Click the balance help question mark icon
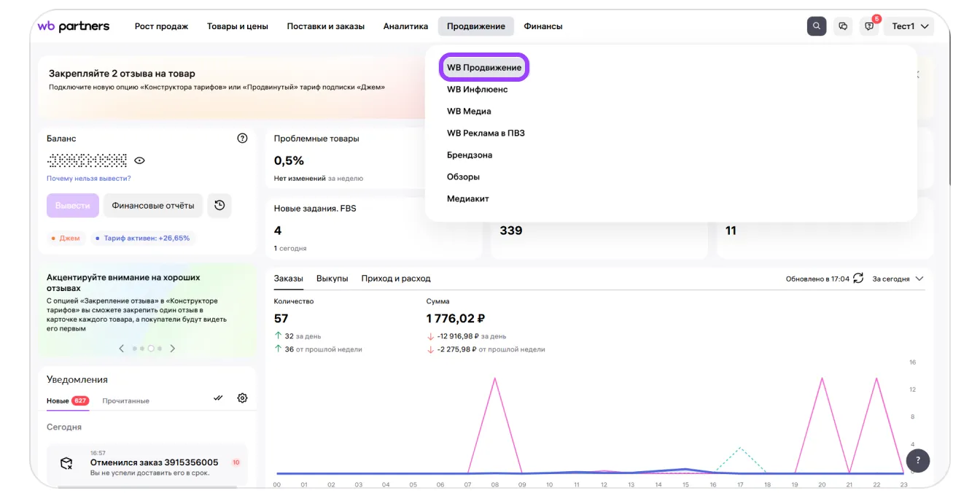Screen dimensions: 980x496 [x=243, y=139]
